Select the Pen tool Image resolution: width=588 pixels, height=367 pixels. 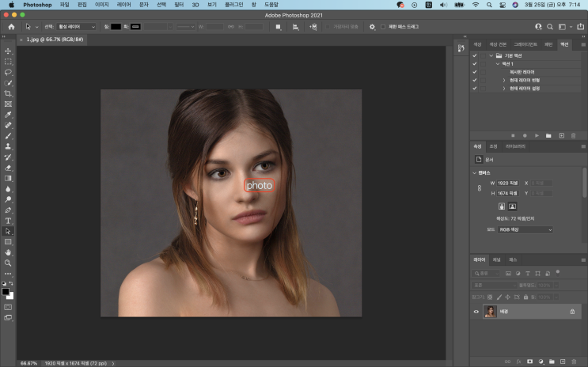(x=8, y=210)
